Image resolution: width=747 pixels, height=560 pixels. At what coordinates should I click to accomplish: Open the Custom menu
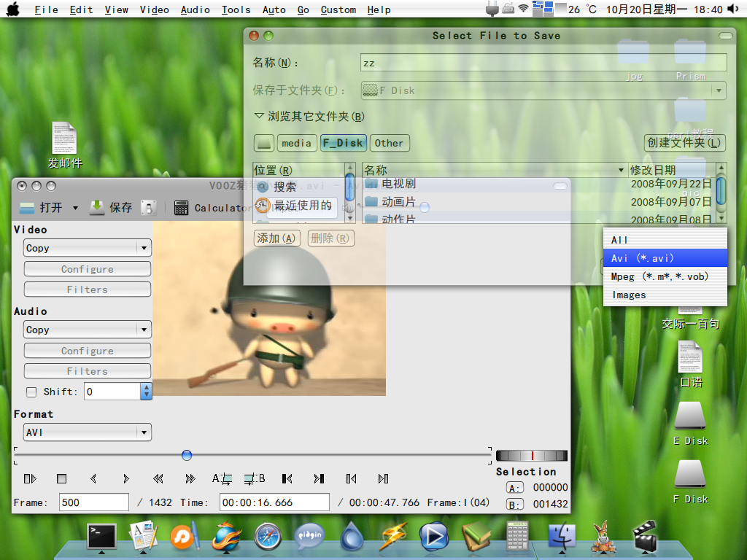[x=338, y=9]
